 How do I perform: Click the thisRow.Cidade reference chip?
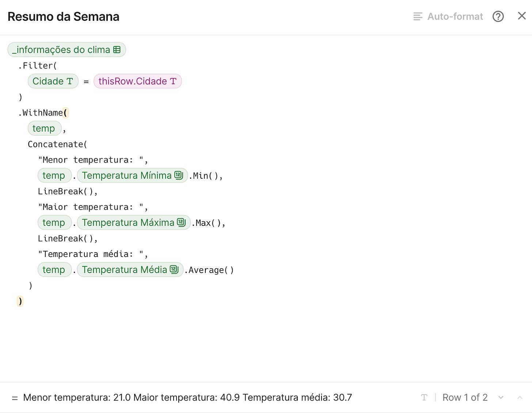tap(132, 81)
